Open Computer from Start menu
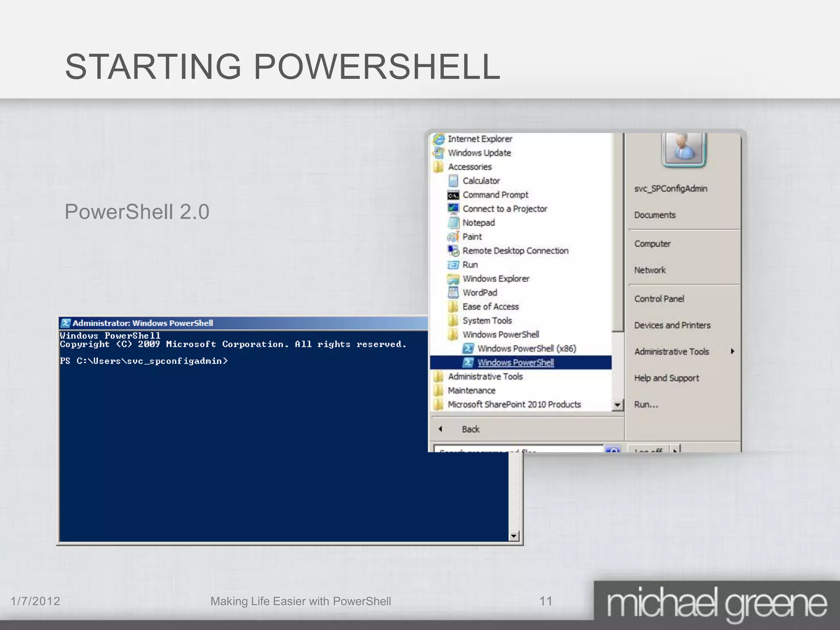 tap(652, 244)
